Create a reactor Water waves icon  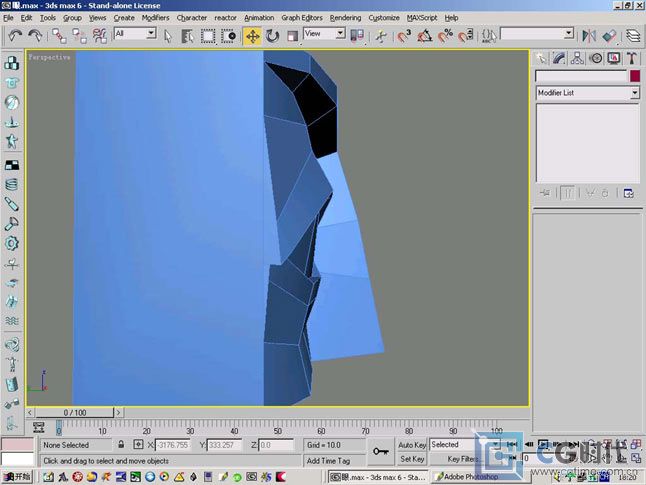12,321
